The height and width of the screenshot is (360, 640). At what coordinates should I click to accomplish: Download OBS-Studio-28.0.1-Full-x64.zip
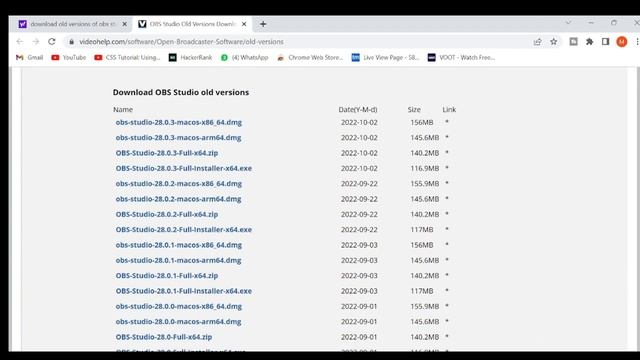[167, 276]
